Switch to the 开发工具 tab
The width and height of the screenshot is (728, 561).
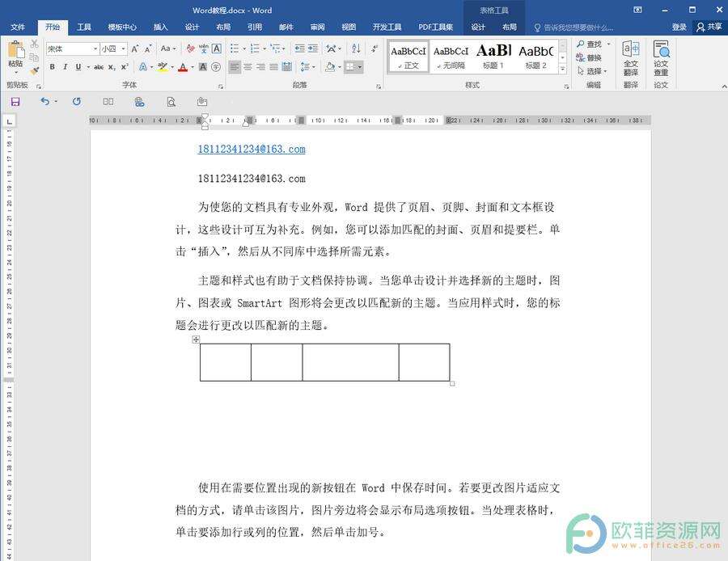[x=387, y=27]
